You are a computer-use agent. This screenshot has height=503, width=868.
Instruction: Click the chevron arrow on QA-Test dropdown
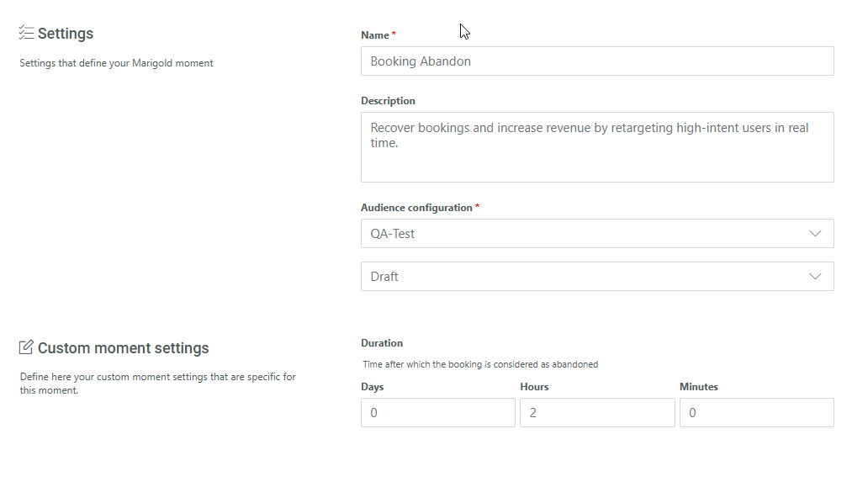pos(814,234)
